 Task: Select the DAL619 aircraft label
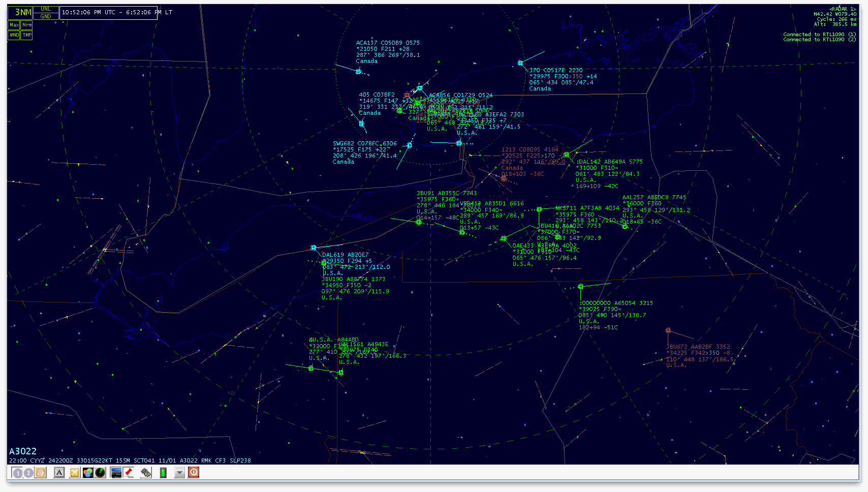pyautogui.click(x=356, y=264)
